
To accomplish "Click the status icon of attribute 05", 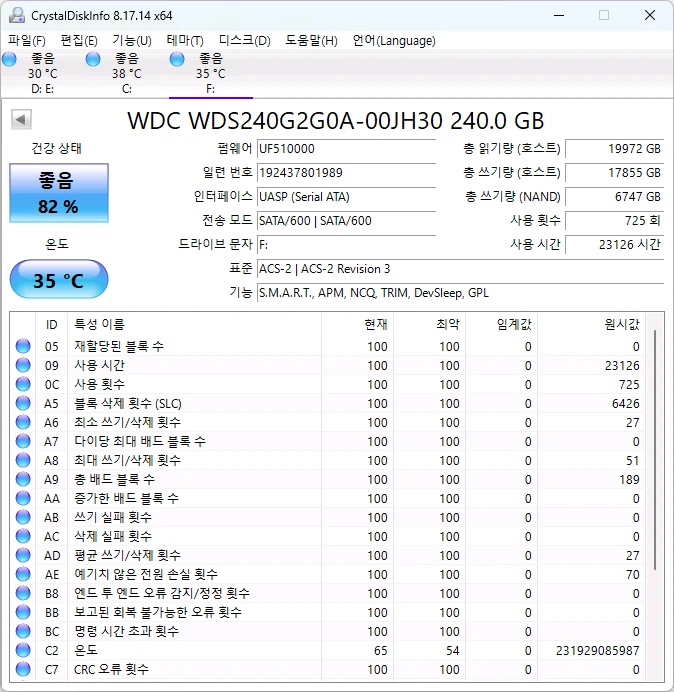I will click(23, 346).
